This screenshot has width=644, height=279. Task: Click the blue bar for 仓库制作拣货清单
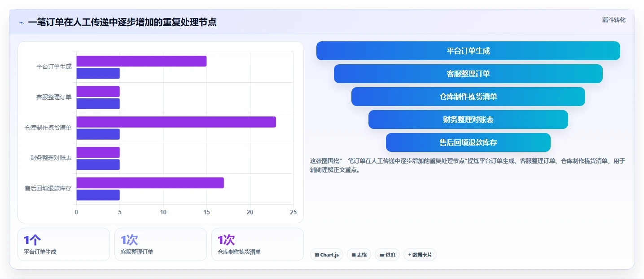click(98, 134)
